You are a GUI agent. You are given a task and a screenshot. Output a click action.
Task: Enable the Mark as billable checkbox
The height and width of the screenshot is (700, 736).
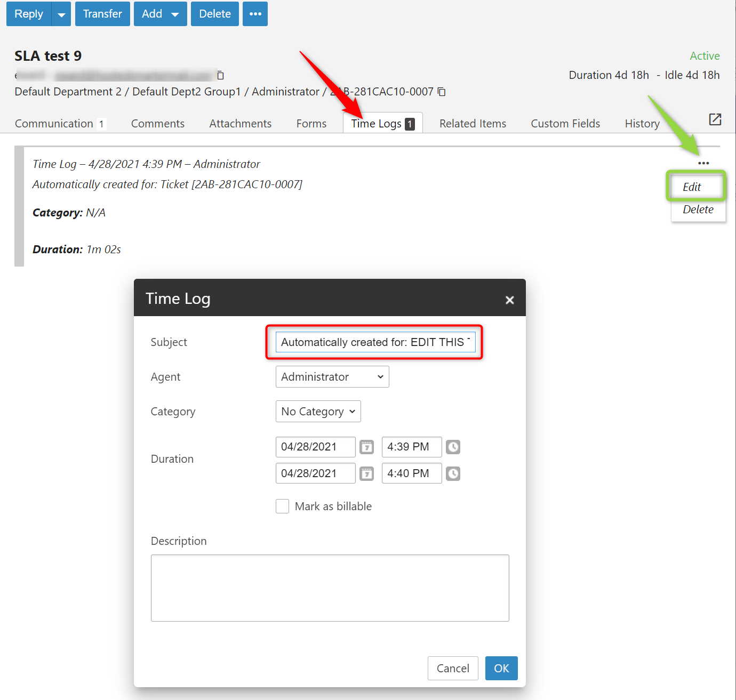pos(283,506)
